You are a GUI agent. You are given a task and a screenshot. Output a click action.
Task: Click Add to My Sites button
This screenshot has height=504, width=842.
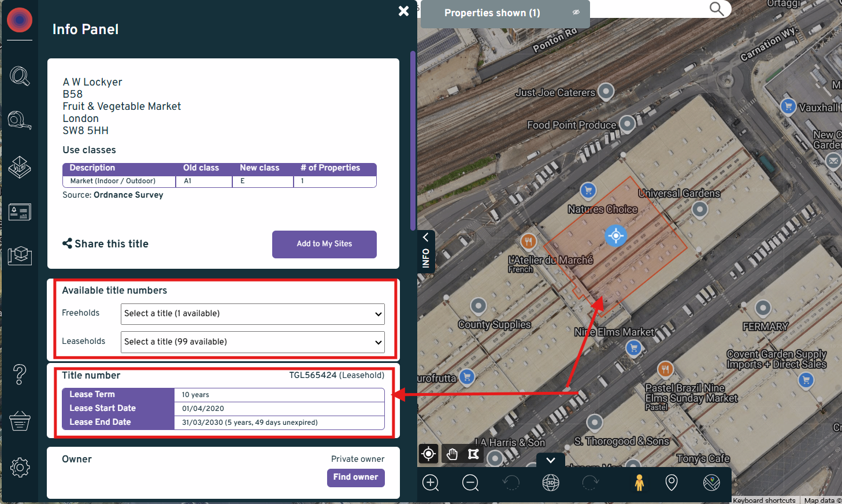pyautogui.click(x=324, y=244)
